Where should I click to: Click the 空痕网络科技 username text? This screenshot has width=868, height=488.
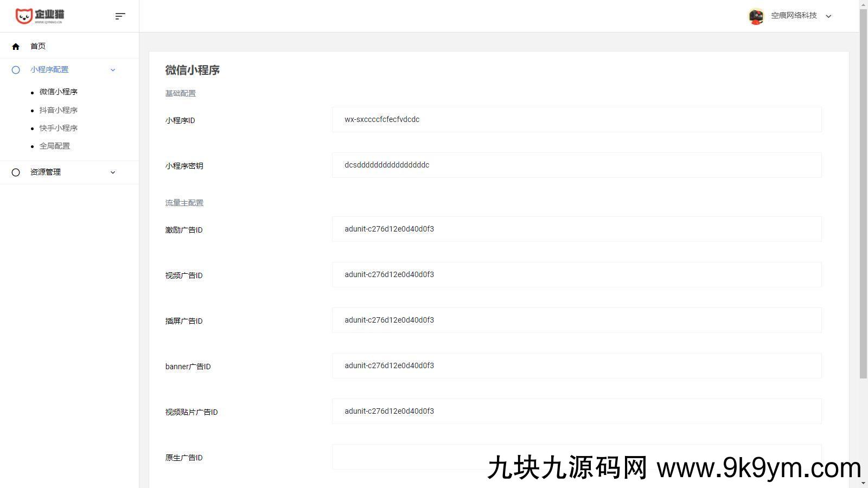(794, 16)
